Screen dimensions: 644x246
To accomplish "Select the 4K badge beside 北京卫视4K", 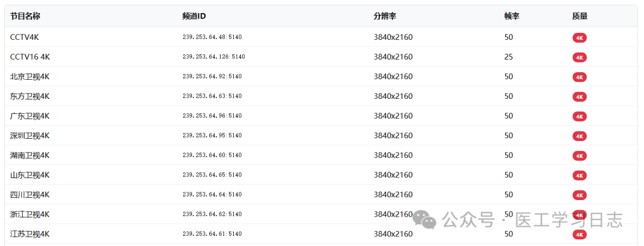I will tap(579, 77).
